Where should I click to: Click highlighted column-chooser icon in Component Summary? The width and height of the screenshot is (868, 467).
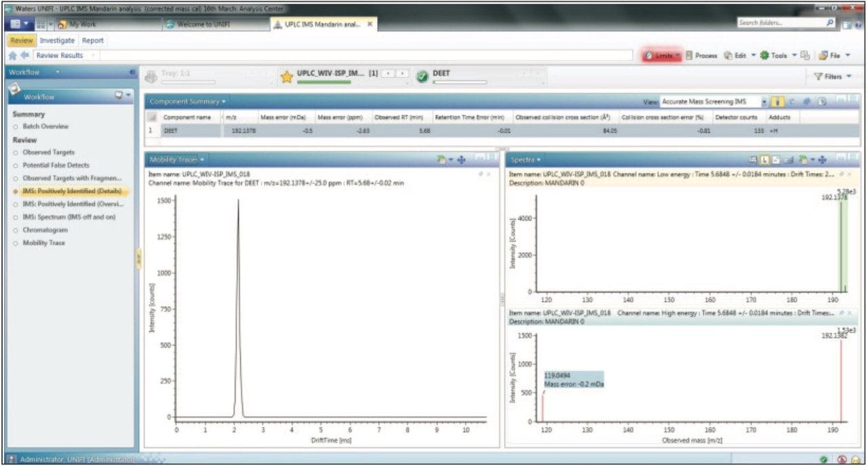pos(778,101)
